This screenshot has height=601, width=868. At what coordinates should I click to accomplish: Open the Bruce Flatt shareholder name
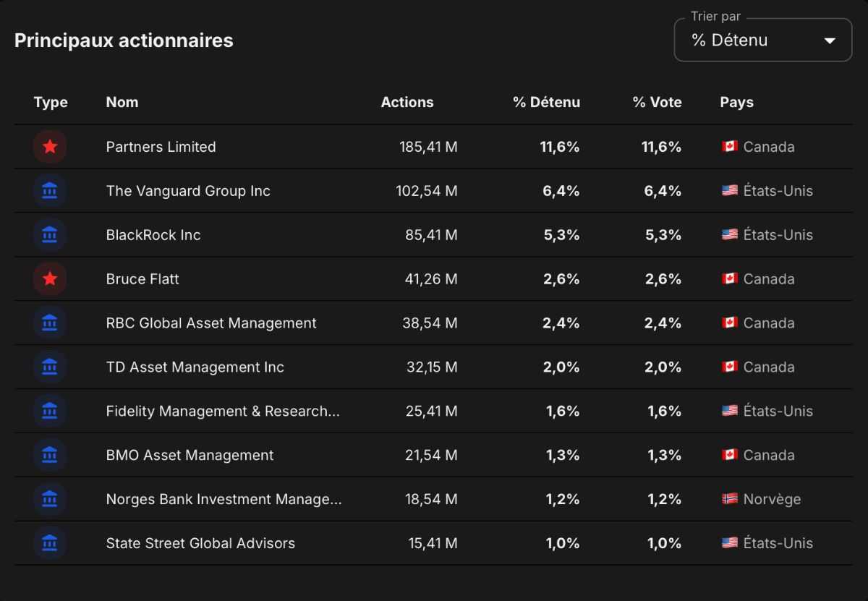point(142,279)
